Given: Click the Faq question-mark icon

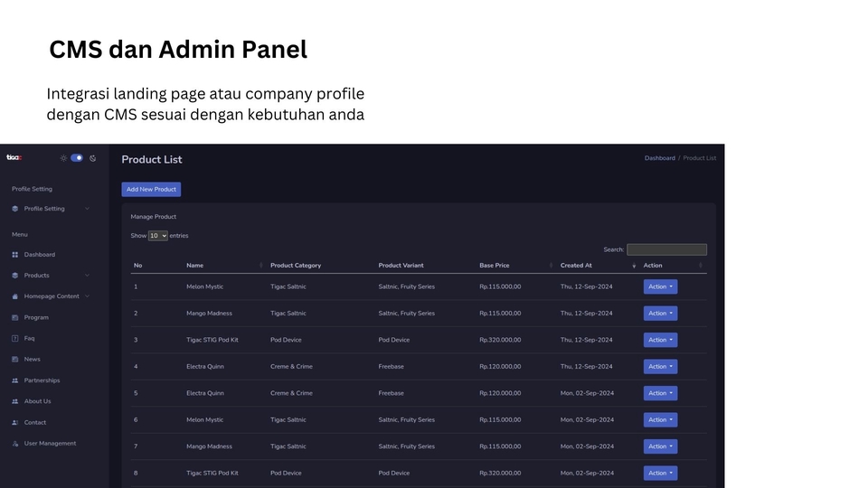Looking at the screenshot, I should 15,338.
